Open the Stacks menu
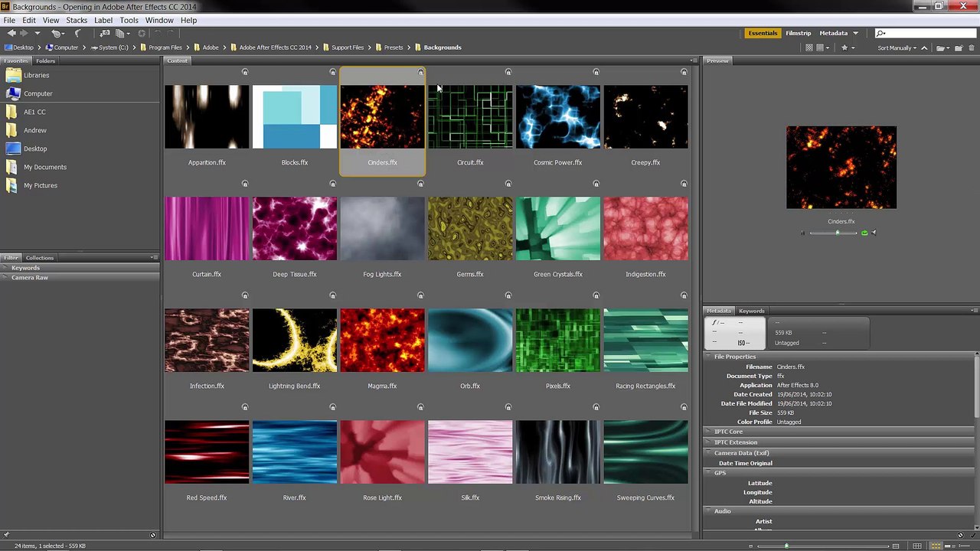This screenshot has width=980, height=551. [x=77, y=20]
